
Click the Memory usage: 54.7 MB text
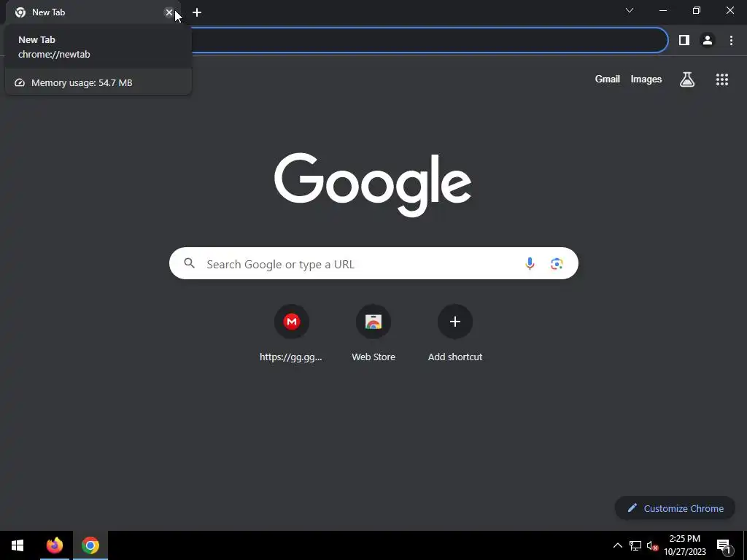coord(82,83)
